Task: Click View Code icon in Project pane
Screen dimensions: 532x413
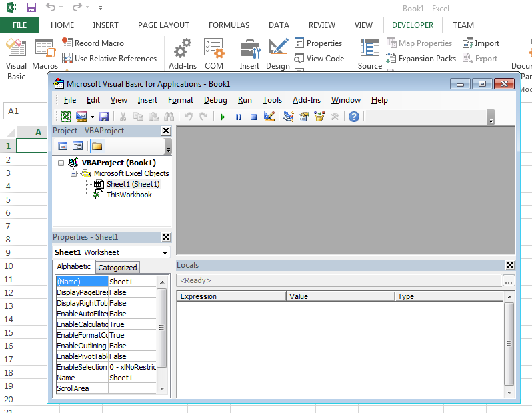Action: point(63,146)
